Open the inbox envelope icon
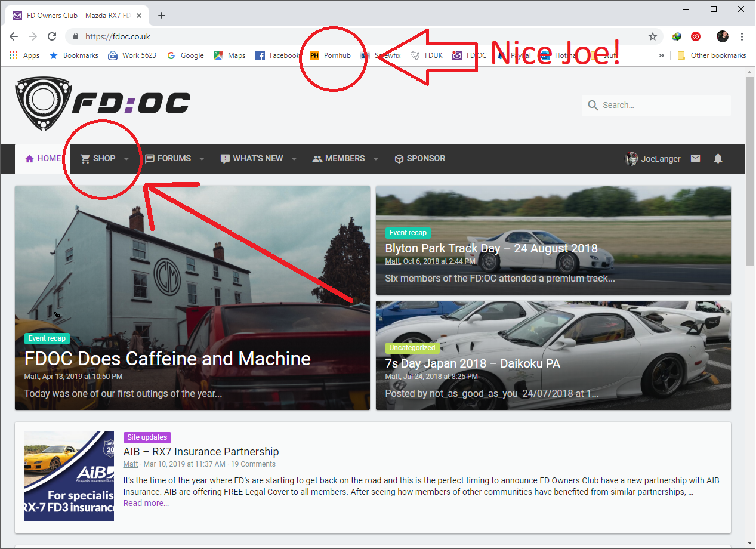This screenshot has height=549, width=756. [695, 159]
